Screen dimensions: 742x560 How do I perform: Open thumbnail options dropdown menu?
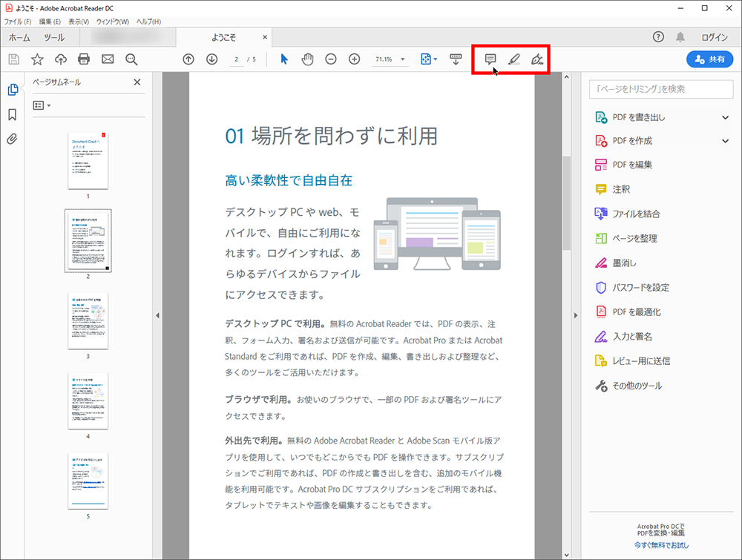(42, 105)
